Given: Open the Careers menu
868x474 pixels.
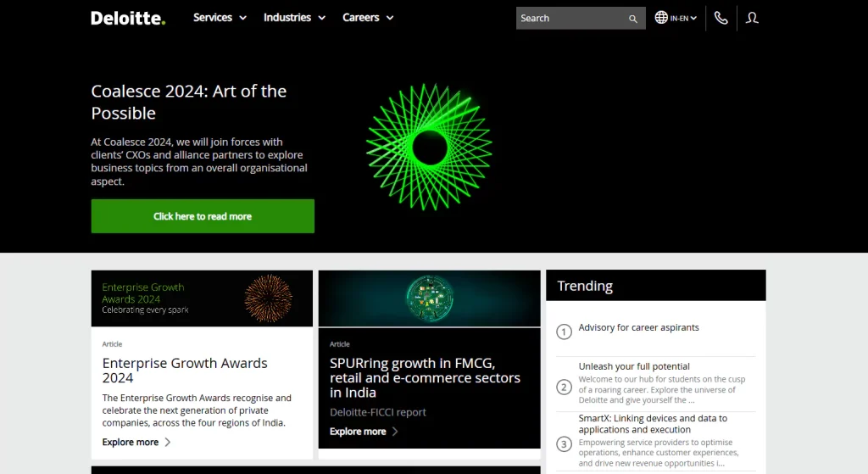Looking at the screenshot, I should tap(361, 18).
